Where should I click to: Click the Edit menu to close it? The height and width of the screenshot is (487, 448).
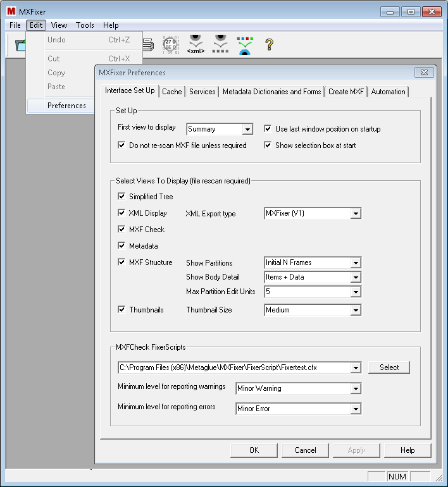pos(36,25)
